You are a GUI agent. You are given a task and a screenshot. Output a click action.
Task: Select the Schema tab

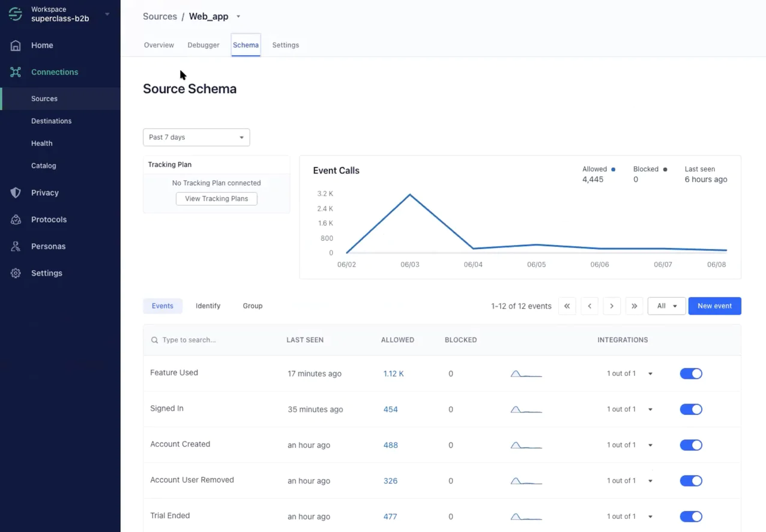pyautogui.click(x=246, y=45)
